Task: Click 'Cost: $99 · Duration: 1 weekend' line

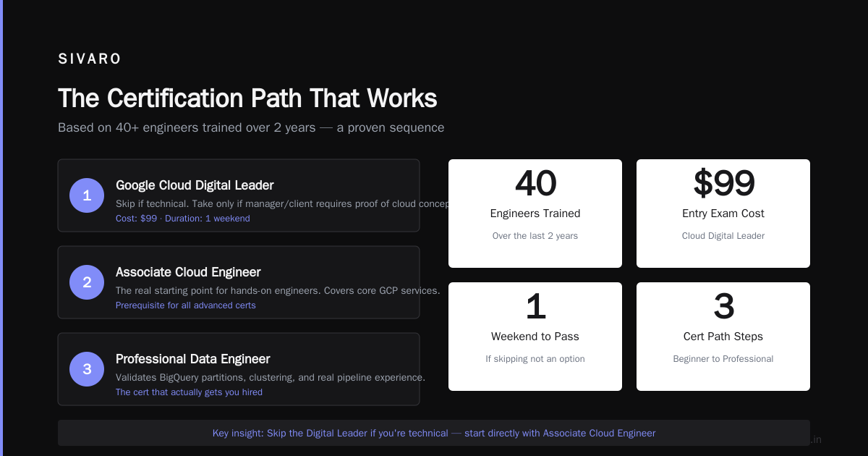Action: coord(183,219)
